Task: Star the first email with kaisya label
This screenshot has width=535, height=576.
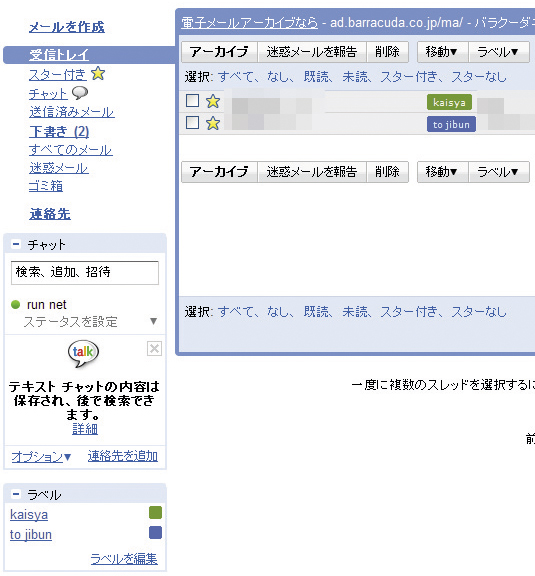Action: point(213,101)
